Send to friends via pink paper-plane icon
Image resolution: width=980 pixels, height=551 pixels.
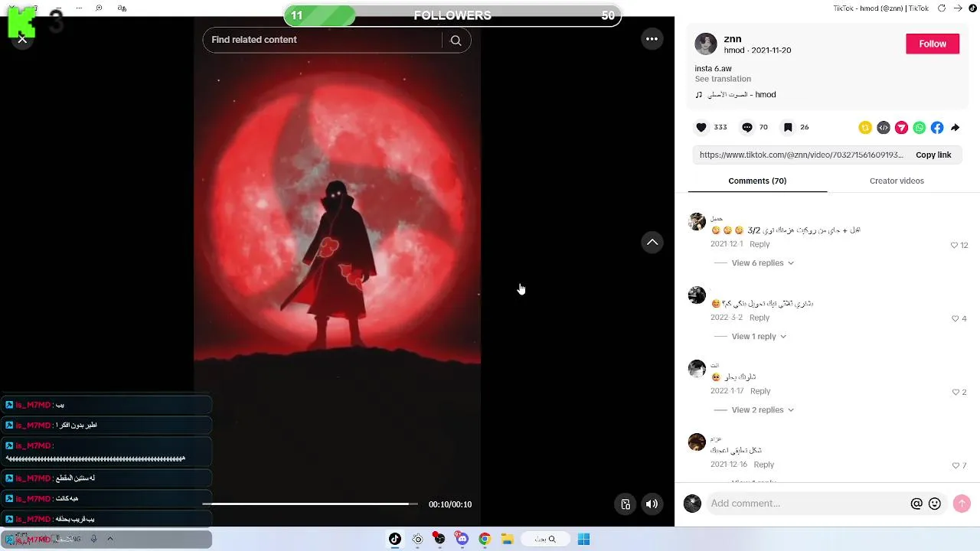(x=901, y=128)
